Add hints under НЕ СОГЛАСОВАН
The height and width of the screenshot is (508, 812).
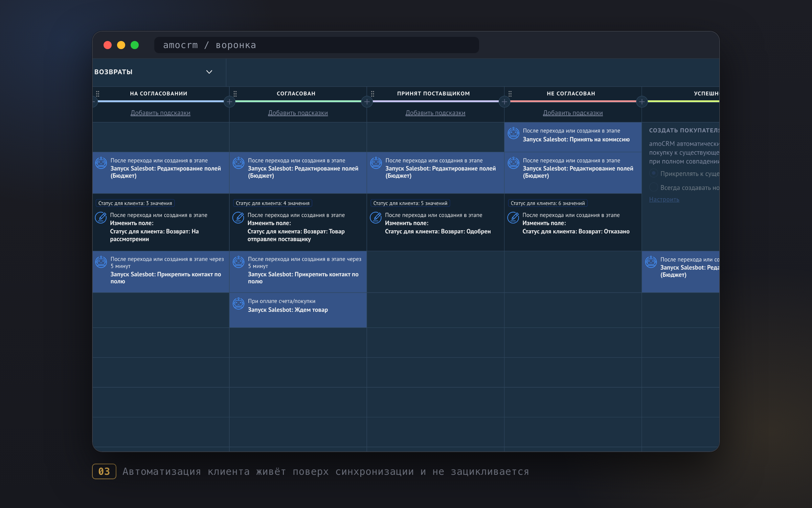pyautogui.click(x=573, y=113)
